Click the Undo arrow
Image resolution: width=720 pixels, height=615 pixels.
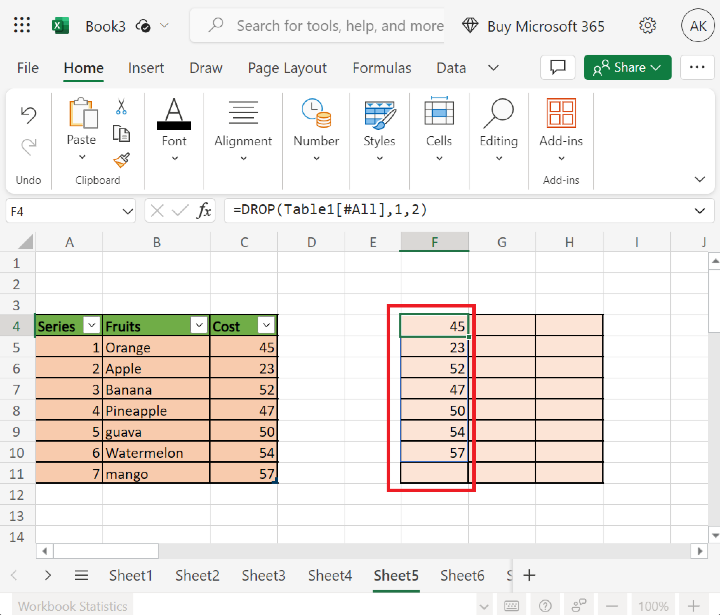pyautogui.click(x=28, y=114)
